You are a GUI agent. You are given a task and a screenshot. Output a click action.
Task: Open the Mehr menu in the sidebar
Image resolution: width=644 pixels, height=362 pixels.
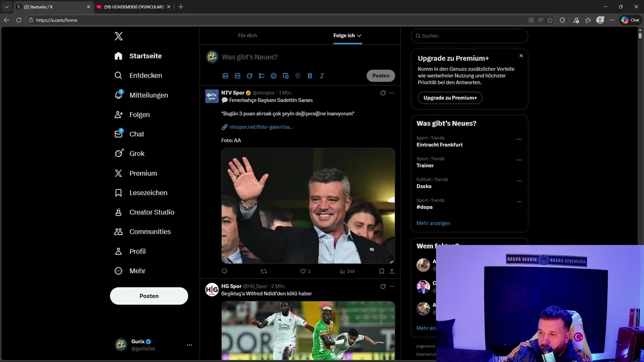point(130,271)
